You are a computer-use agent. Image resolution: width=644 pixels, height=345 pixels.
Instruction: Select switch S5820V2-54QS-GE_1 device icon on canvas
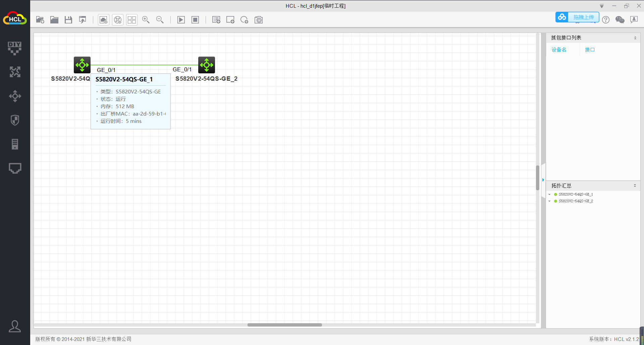[82, 65]
